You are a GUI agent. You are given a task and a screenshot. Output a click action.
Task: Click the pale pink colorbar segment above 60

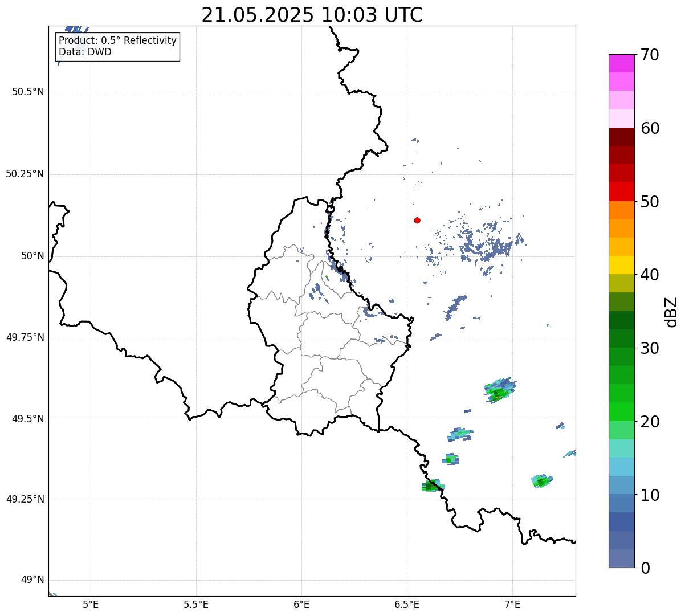click(x=622, y=119)
